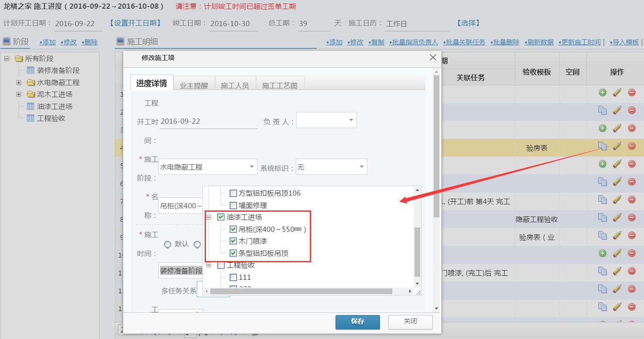Check the 墙面修理 checkbox
This screenshot has width=644, height=339.
(x=233, y=205)
